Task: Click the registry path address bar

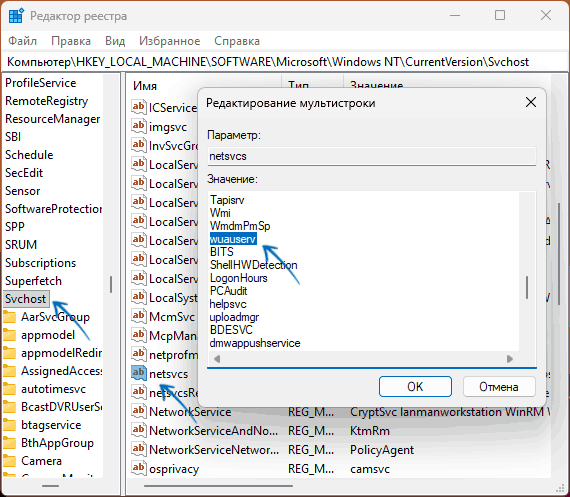Action: 285,62
